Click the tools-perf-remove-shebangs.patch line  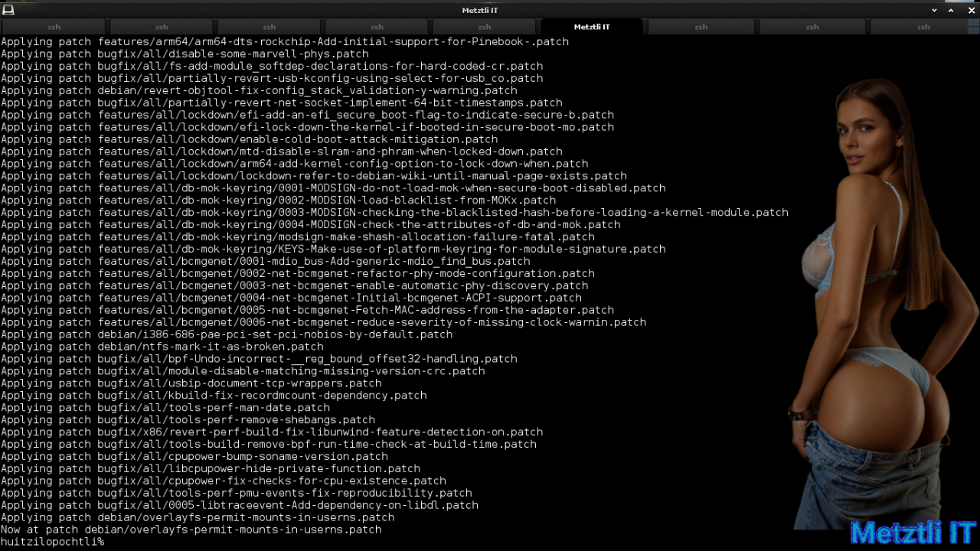click(188, 420)
